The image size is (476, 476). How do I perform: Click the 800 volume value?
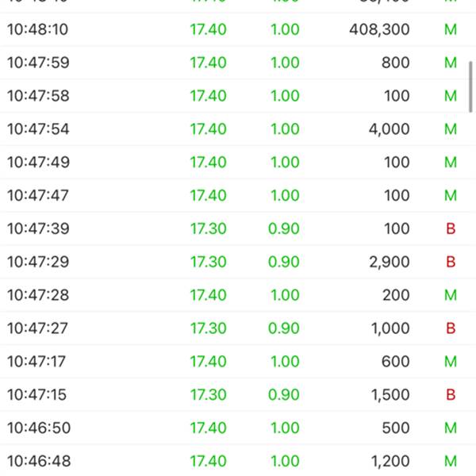(x=395, y=63)
